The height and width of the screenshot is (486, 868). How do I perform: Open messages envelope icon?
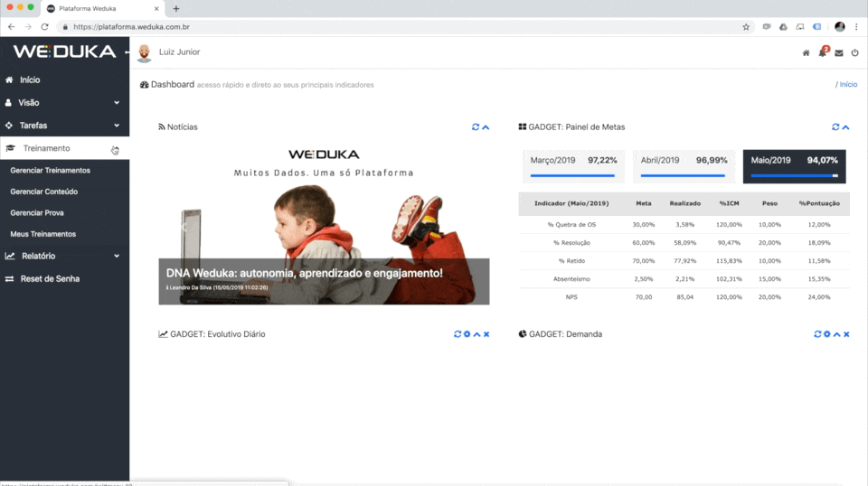pos(839,53)
